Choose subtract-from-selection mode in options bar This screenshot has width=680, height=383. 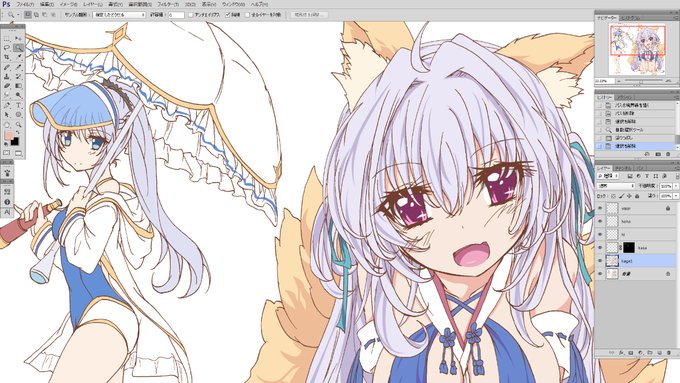point(44,15)
